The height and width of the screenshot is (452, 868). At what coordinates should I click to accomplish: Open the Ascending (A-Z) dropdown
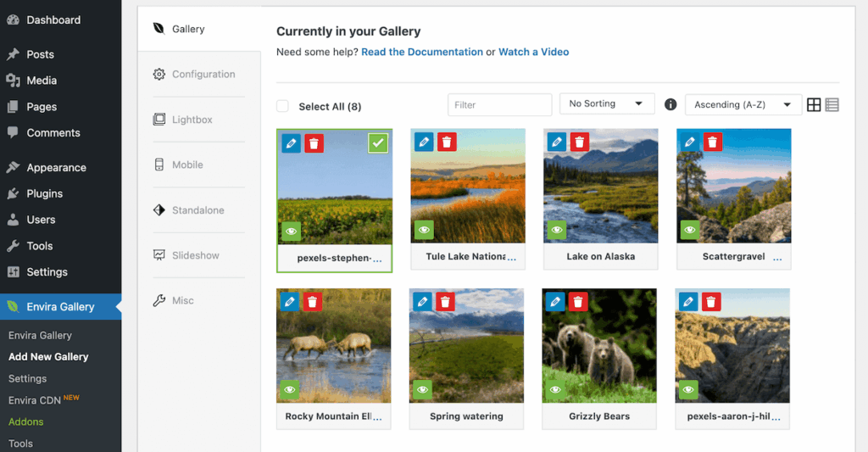tap(743, 104)
